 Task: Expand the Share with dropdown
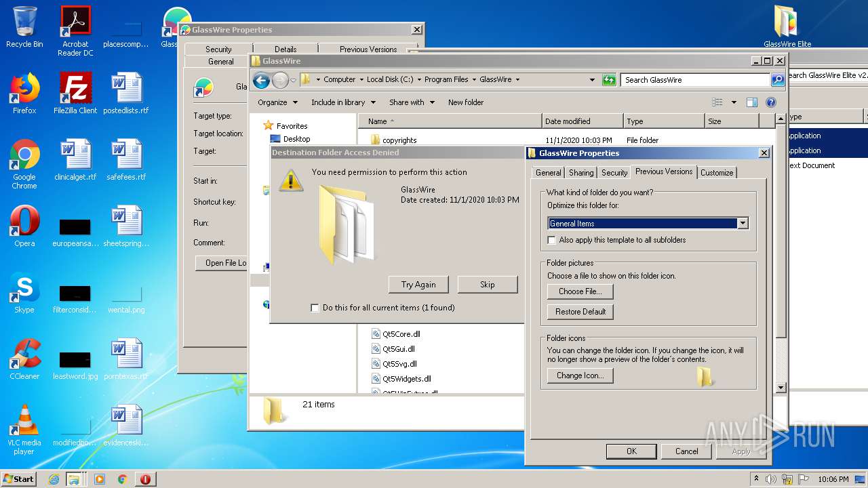(x=411, y=102)
